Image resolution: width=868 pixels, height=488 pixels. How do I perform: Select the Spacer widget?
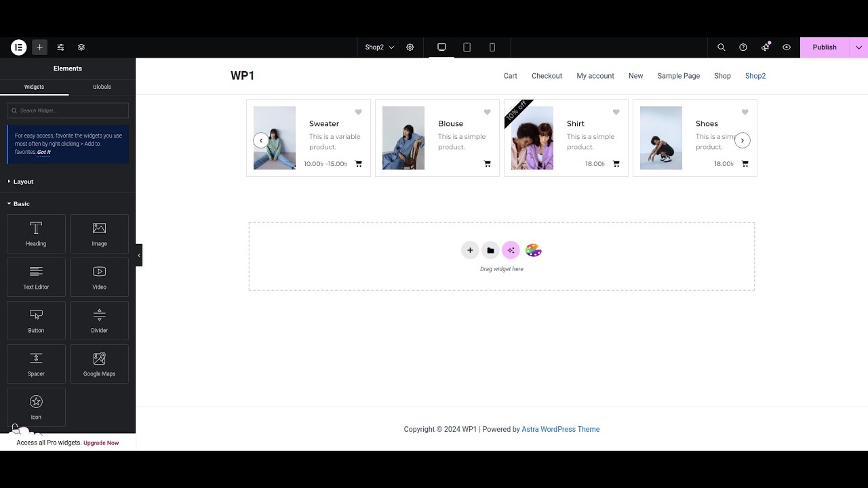click(36, 364)
